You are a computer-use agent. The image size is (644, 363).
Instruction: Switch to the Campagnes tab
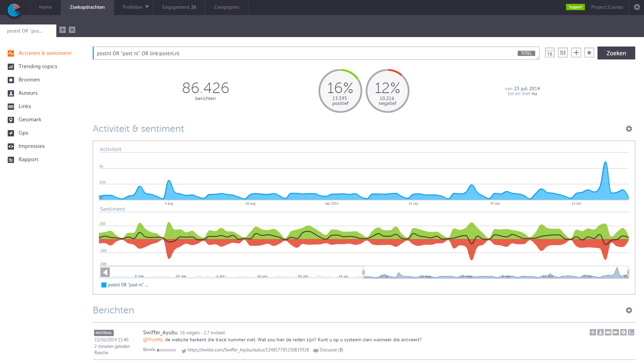coord(226,7)
